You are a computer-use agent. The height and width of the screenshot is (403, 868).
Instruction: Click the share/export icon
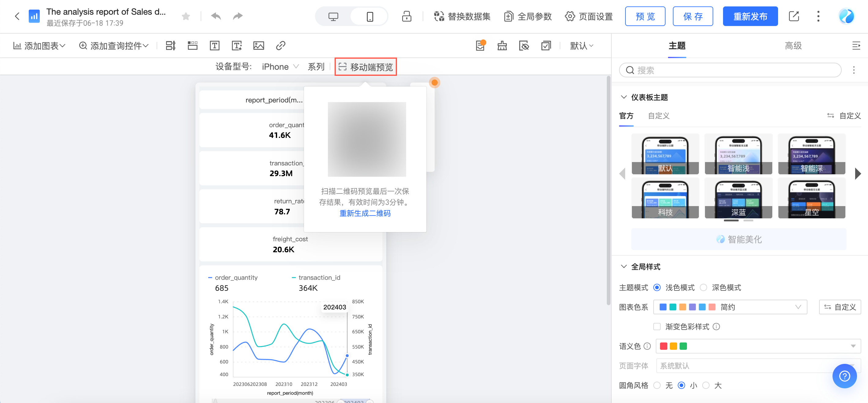coord(794,16)
